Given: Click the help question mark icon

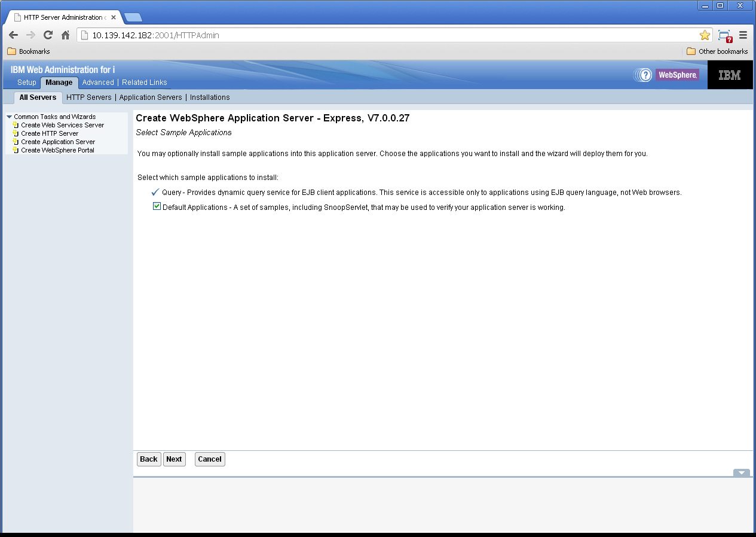Looking at the screenshot, I should (645, 75).
